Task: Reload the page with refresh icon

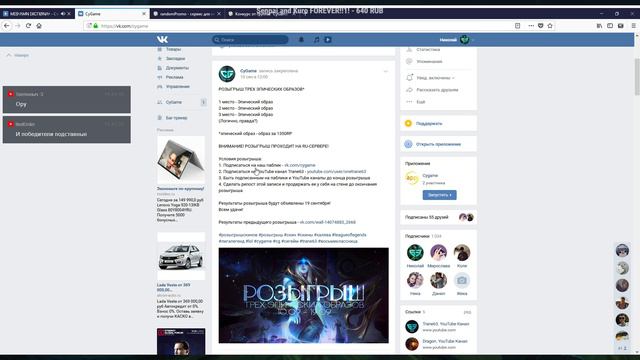Action: 28,26
